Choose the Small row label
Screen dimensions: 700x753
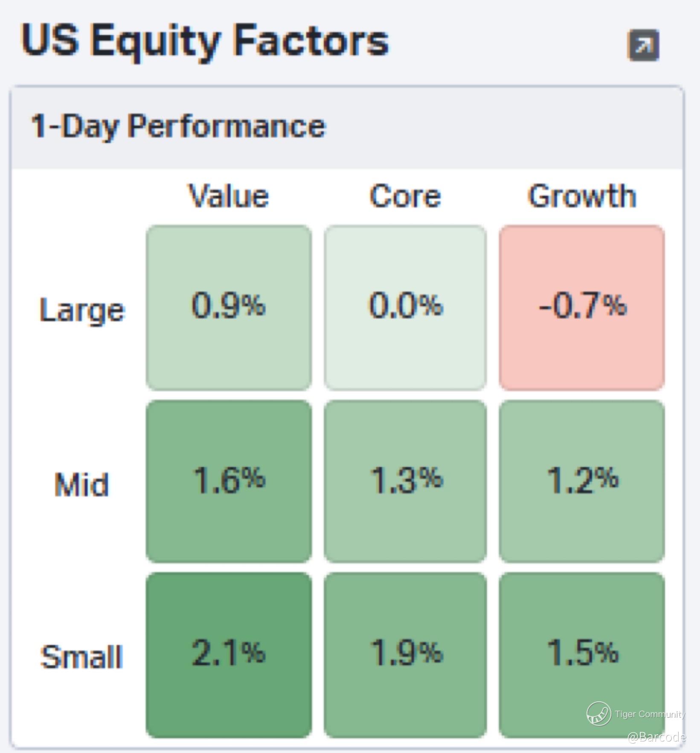(x=82, y=657)
